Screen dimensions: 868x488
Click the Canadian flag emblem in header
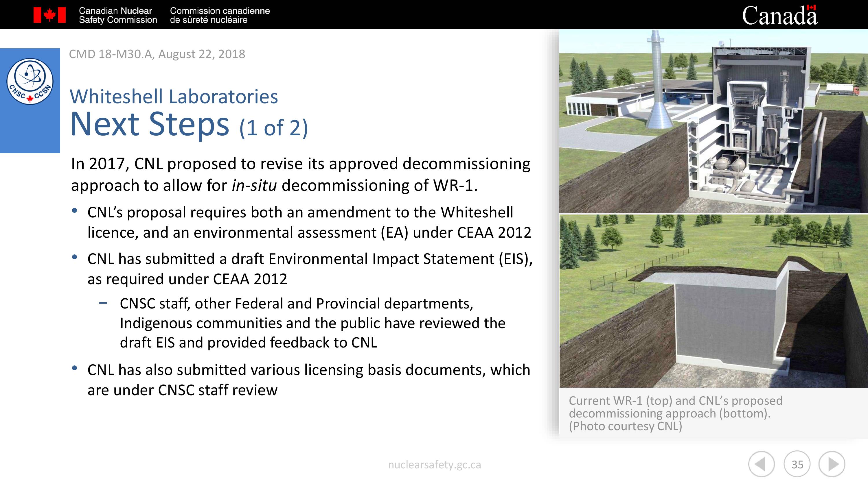tap(49, 15)
